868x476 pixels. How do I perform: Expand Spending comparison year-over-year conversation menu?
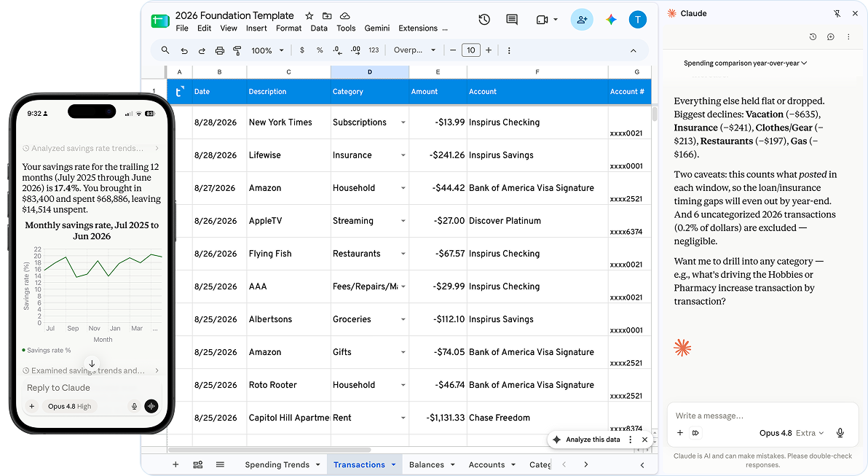(745, 63)
